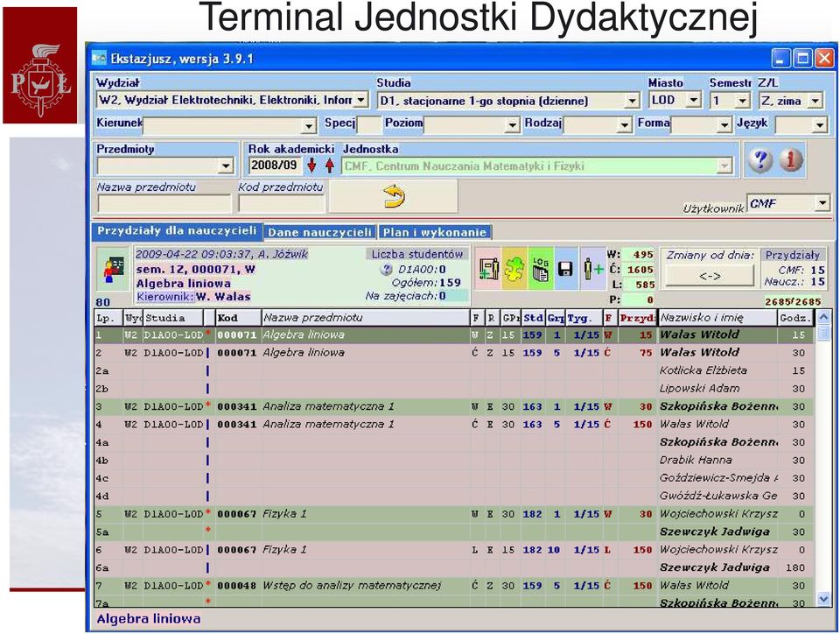Click the green puzzle piece icon
Image resolution: width=840 pixels, height=634 pixels.
(514, 269)
